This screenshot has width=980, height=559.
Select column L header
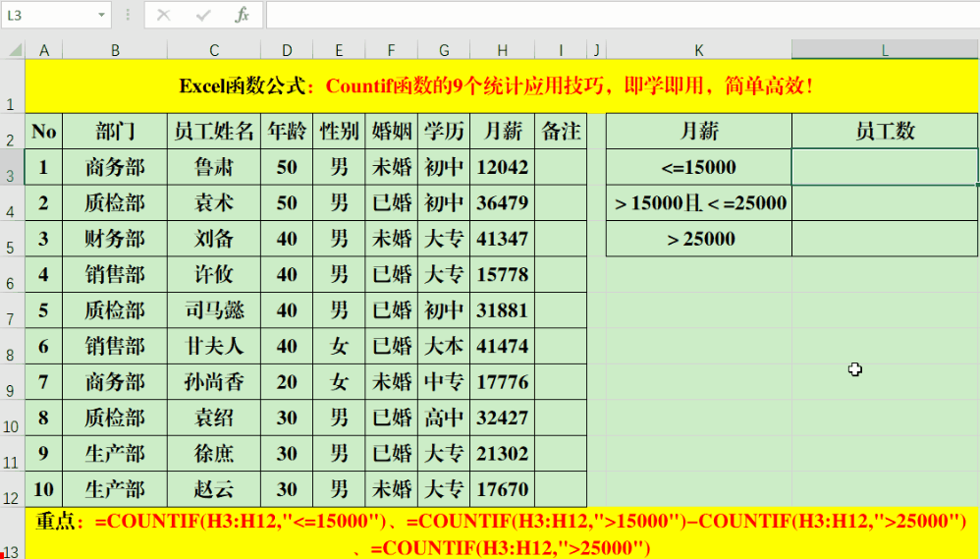pyautogui.click(x=885, y=50)
